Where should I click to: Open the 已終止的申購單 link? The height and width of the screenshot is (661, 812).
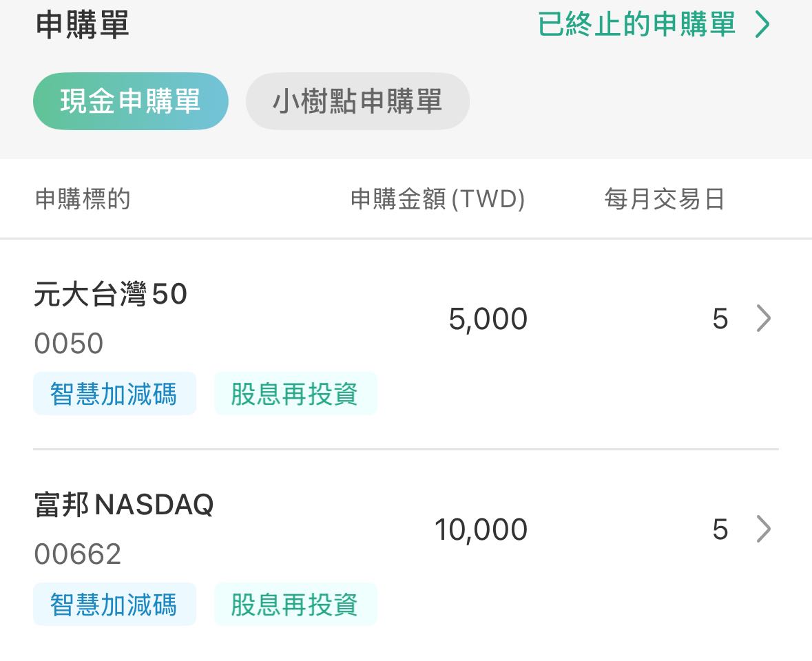pos(637,25)
